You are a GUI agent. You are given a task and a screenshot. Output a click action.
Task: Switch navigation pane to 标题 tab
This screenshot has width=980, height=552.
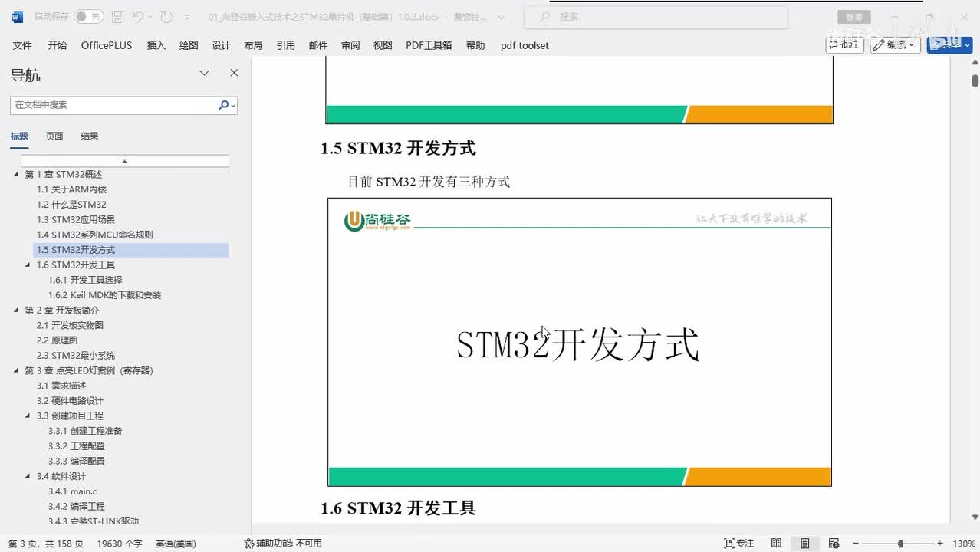click(x=19, y=136)
